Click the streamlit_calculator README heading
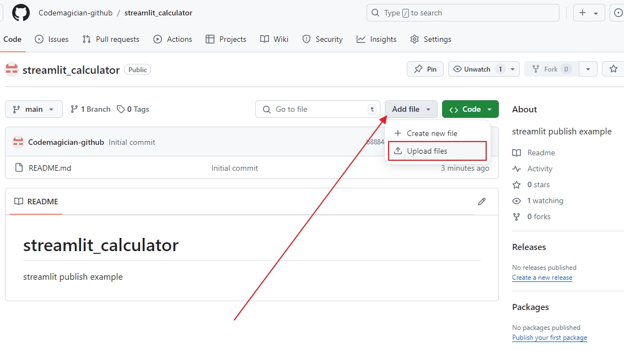The width and height of the screenshot is (624, 364). (x=101, y=245)
